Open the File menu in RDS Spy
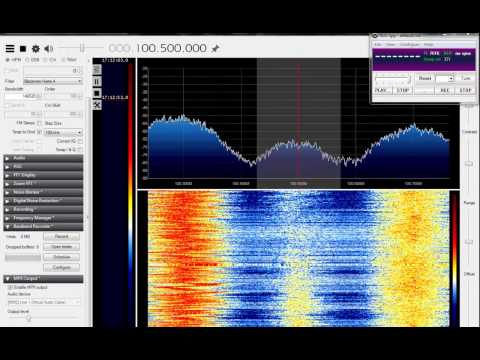480x360 pixels. (x=378, y=44)
